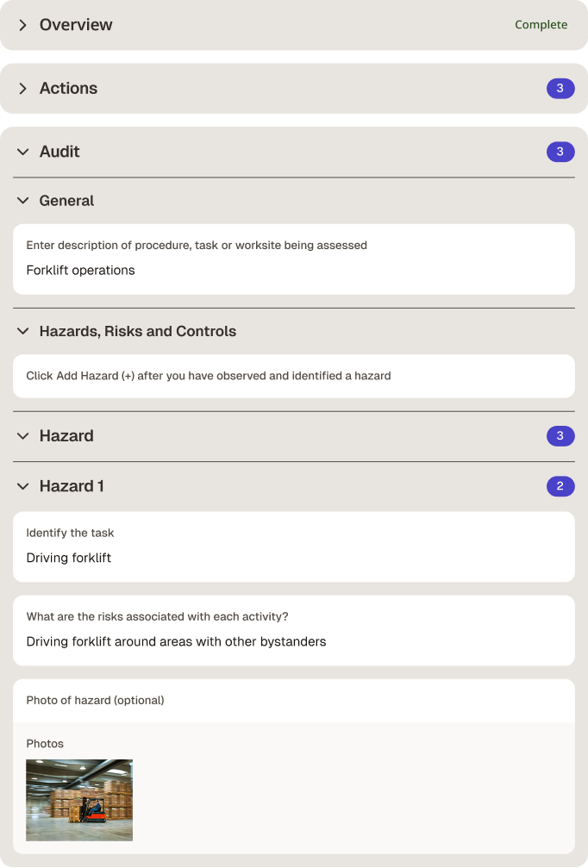This screenshot has height=868, width=588.
Task: Click the Complete status label
Action: coord(541,25)
